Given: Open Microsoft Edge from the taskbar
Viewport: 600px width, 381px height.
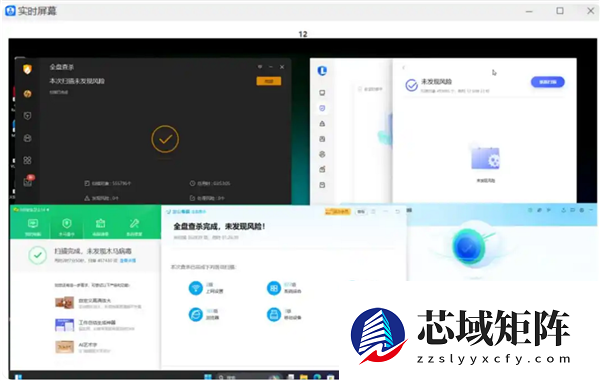Looking at the screenshot, I should coord(317,377).
